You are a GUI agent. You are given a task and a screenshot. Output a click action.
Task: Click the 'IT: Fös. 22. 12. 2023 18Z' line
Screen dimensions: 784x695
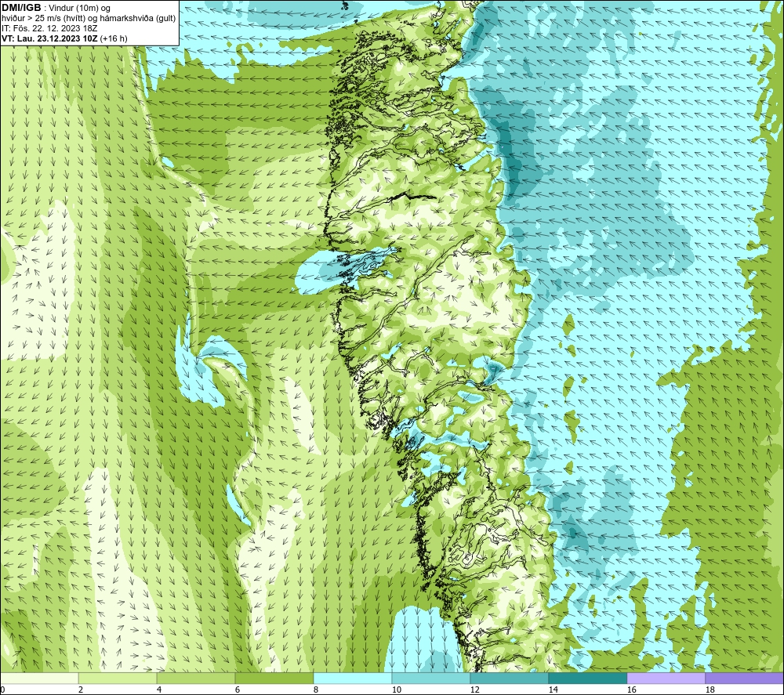coord(49,28)
